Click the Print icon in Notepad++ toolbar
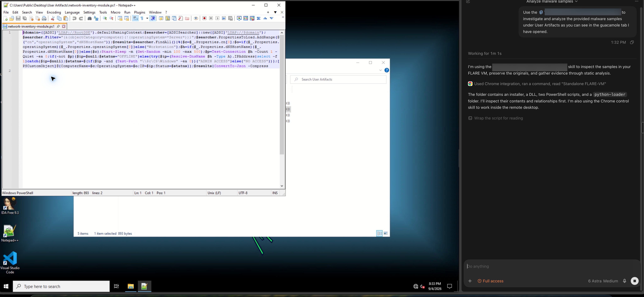The height and width of the screenshot is (297, 644). [44, 18]
